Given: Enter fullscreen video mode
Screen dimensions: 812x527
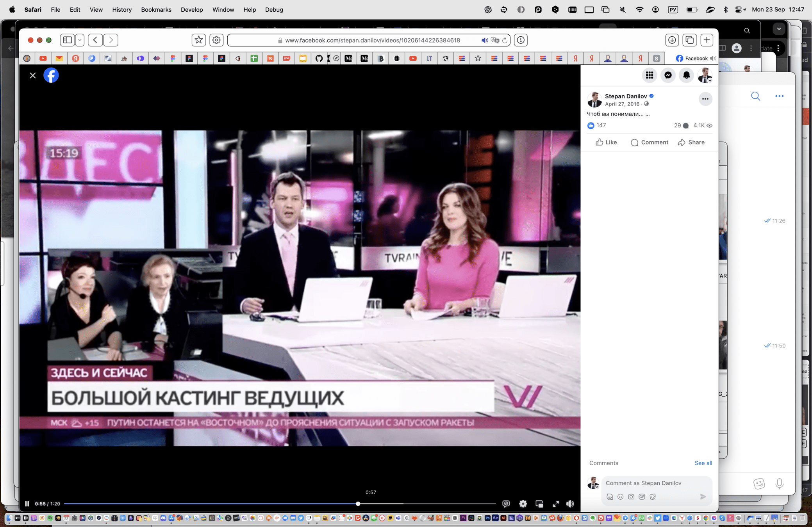Looking at the screenshot, I should [x=556, y=504].
